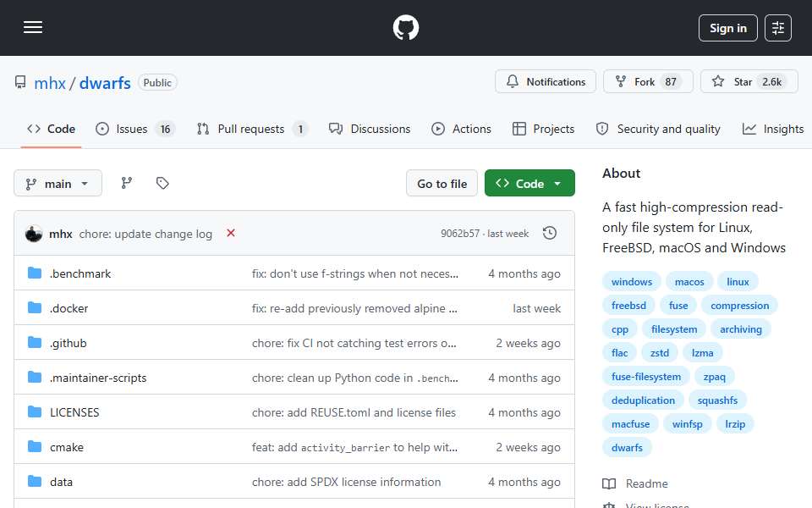Click the .github folder icon
The height and width of the screenshot is (508, 812).
(x=35, y=343)
